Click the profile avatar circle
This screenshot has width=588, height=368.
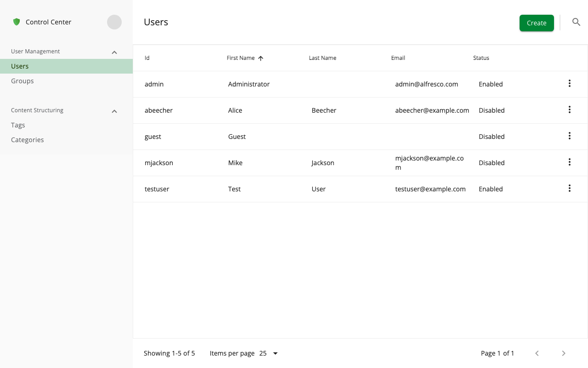(114, 22)
